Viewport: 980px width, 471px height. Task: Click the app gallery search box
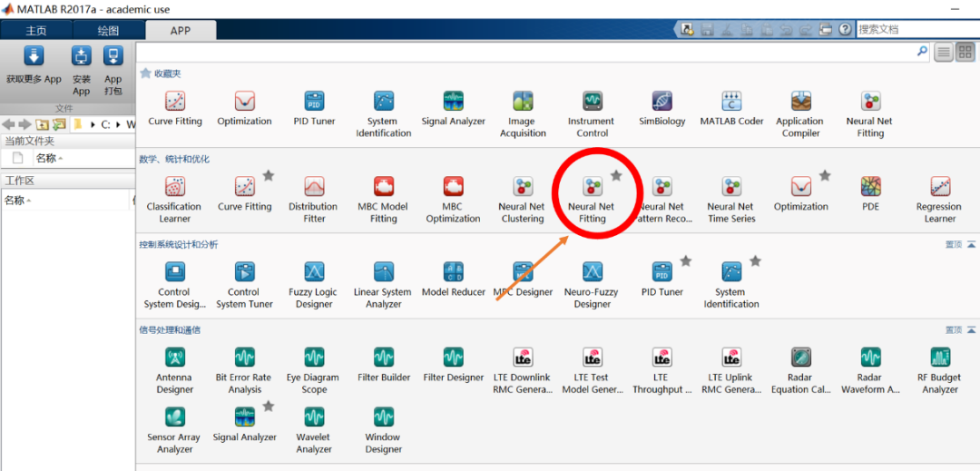click(x=527, y=52)
